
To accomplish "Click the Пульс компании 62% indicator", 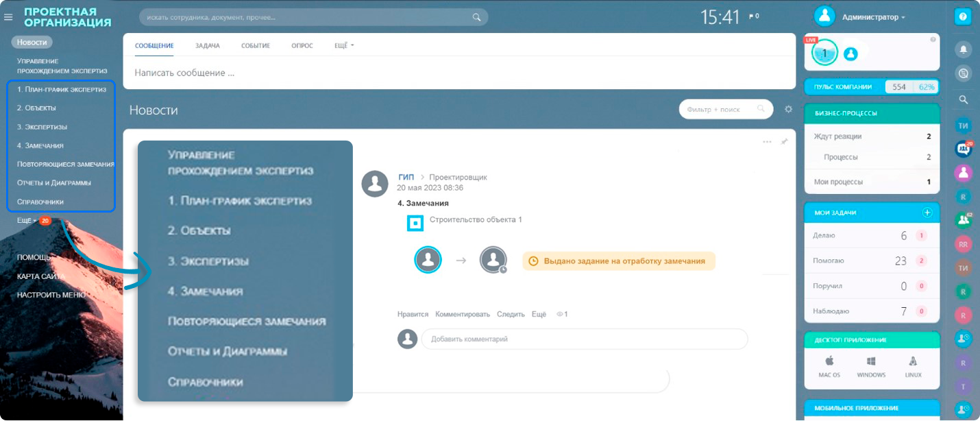I will point(927,87).
